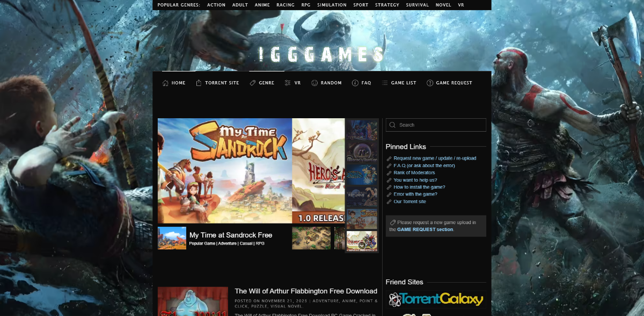644x316 pixels.
Task: Open My Time at Sandrock Free title
Action: (231, 235)
